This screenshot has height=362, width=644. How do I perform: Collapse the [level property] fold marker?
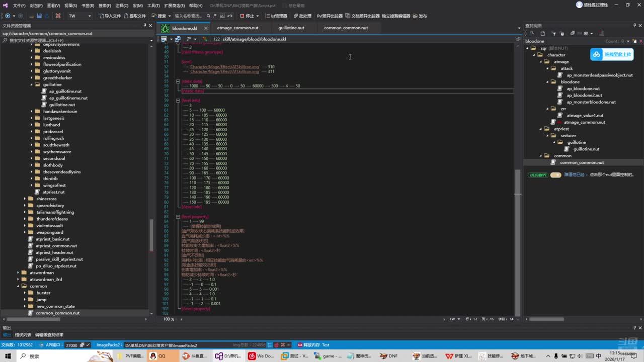click(178, 217)
